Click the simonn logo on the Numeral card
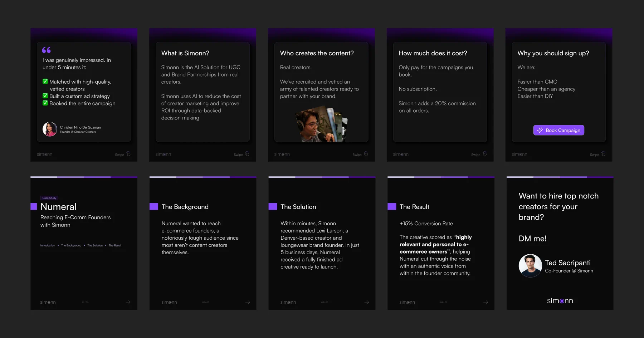The width and height of the screenshot is (644, 338). click(x=48, y=303)
